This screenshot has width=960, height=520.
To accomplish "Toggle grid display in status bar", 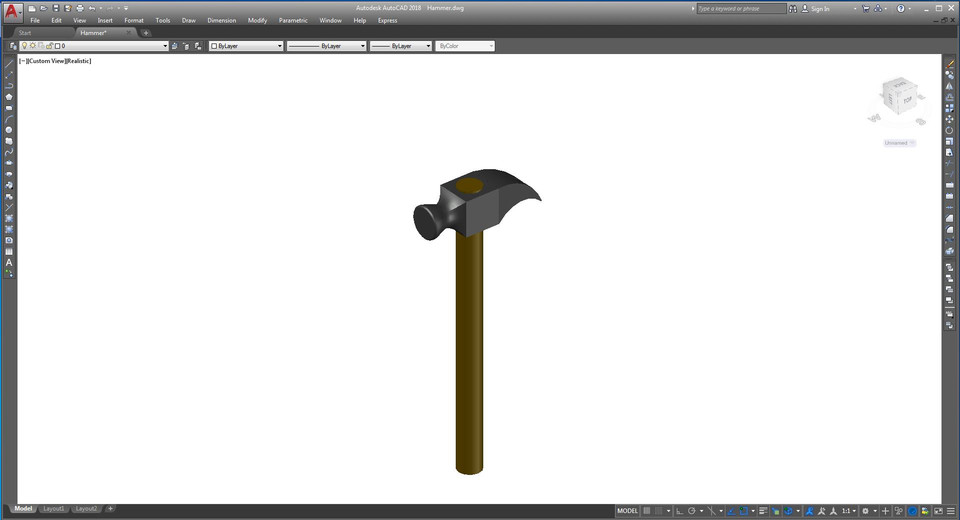I will point(647,511).
